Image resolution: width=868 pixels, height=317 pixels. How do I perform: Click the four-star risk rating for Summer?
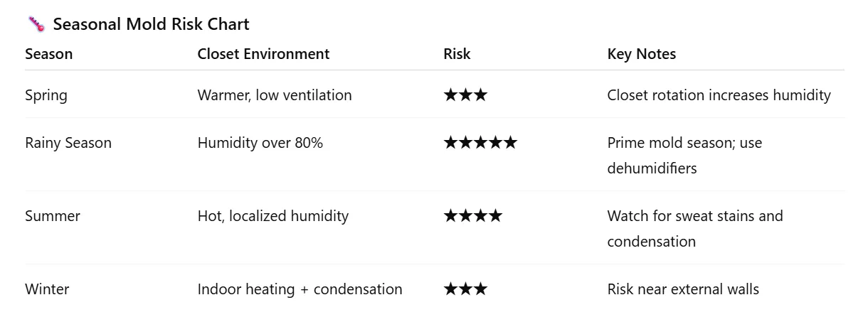pyautogui.click(x=472, y=215)
